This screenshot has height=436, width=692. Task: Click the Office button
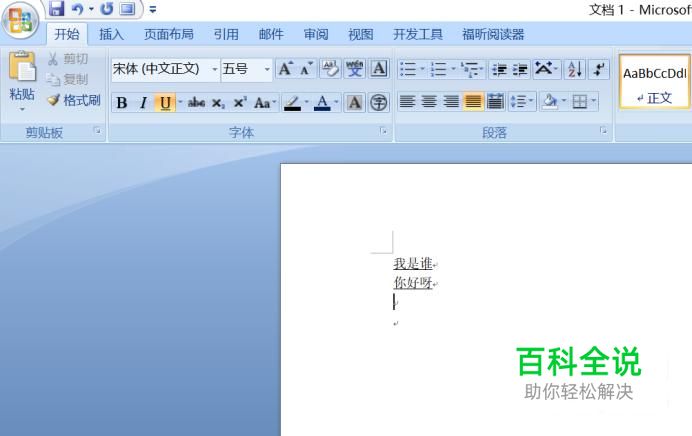(20, 20)
